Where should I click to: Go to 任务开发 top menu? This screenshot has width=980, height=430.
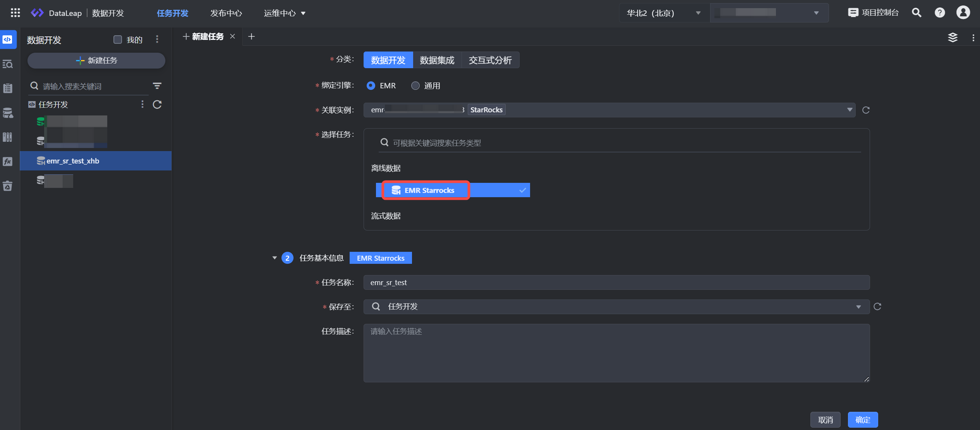pyautogui.click(x=172, y=13)
